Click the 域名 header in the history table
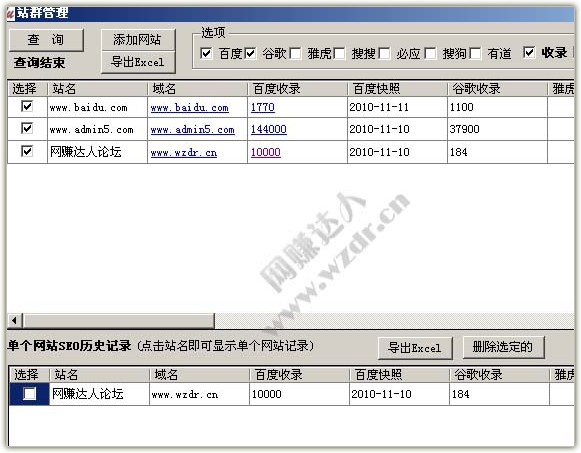The width and height of the screenshot is (581, 453). [x=200, y=375]
